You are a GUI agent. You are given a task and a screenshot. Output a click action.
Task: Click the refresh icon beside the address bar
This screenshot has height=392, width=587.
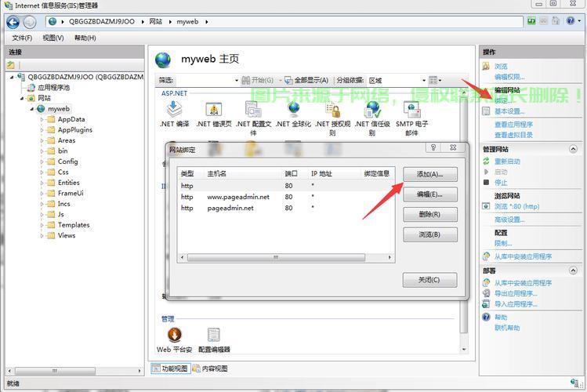coord(531,21)
